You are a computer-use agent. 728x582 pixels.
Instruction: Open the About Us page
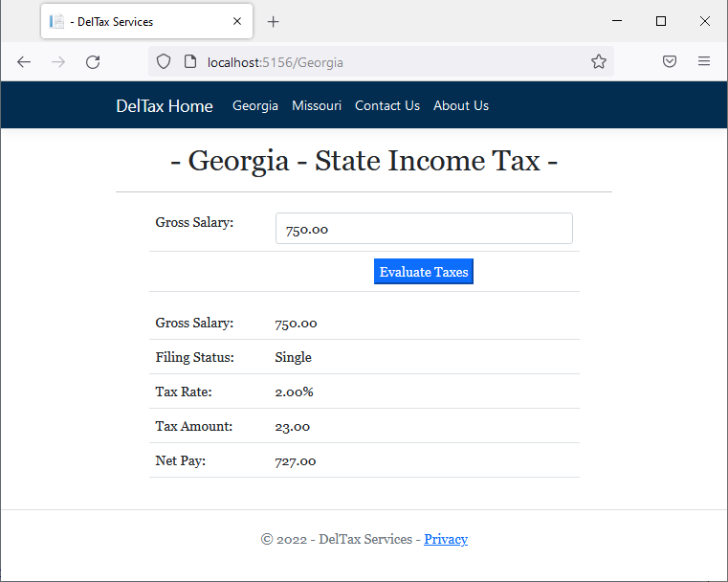click(x=460, y=106)
